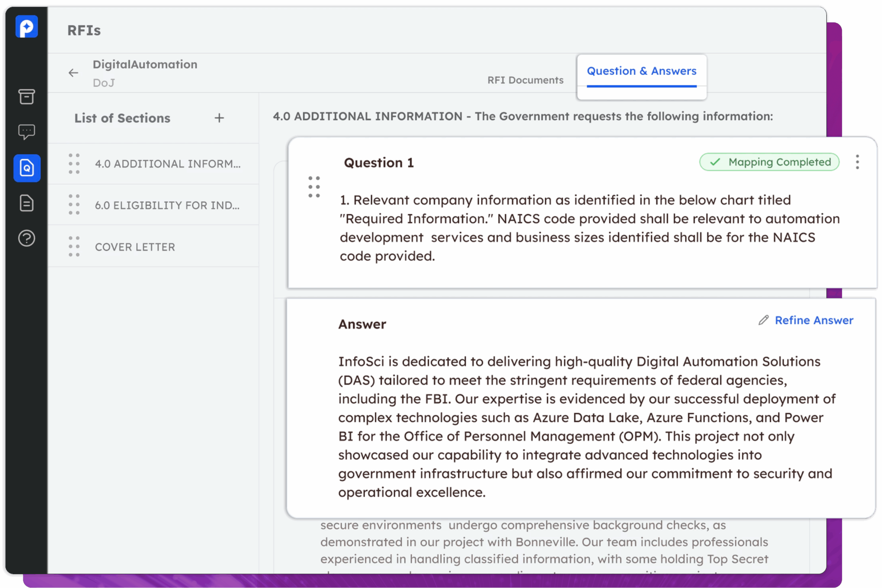Select 6.0 ELIGIBILITY FOR IND... section
Viewport: 882px width, 588px height.
(x=153, y=205)
